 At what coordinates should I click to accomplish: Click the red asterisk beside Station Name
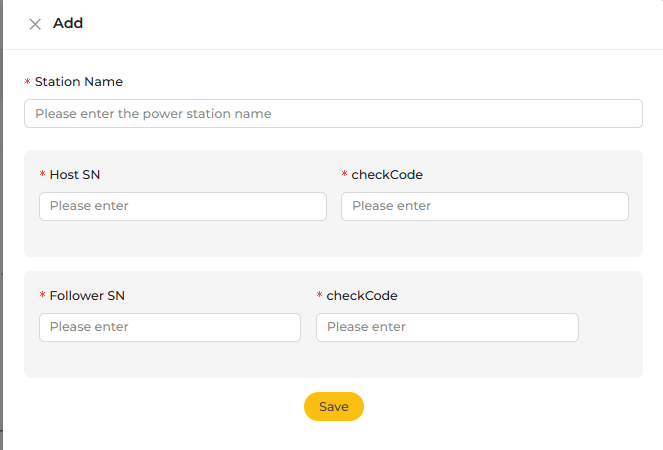pos(27,81)
